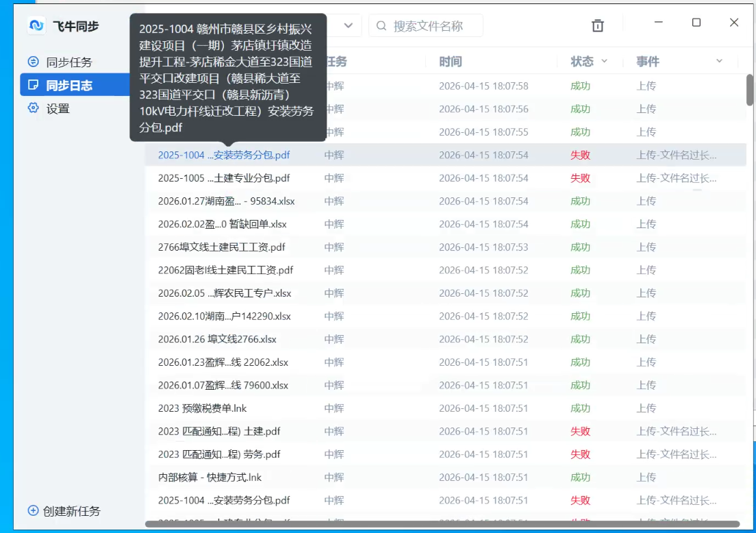Select 2766埠文线土建民工工资.pdf
Screen dimensions: 756x533
(446, 247)
